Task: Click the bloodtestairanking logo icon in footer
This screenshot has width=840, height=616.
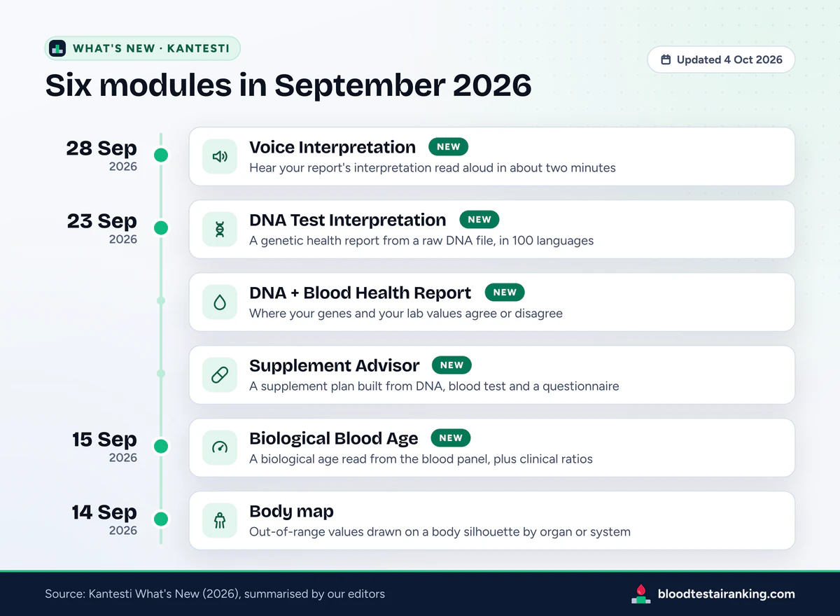Action: 641,594
